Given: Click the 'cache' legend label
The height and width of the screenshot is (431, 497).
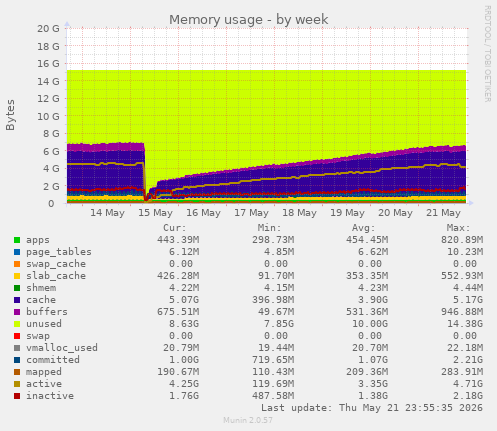Looking at the screenshot, I should (41, 300).
